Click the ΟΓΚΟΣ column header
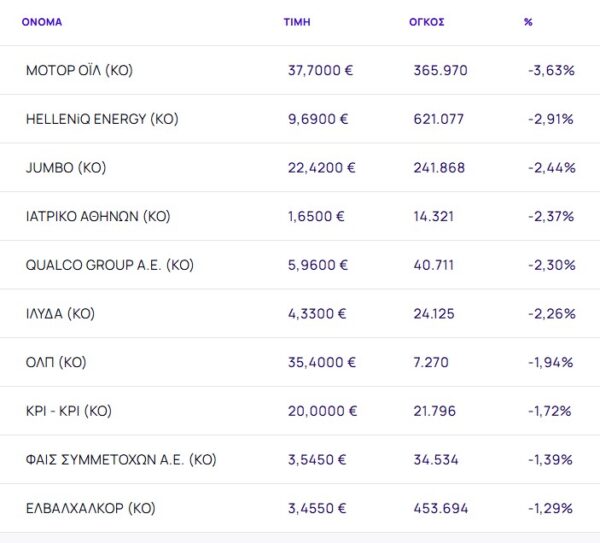Viewport: 600px width, 543px height. tap(428, 21)
